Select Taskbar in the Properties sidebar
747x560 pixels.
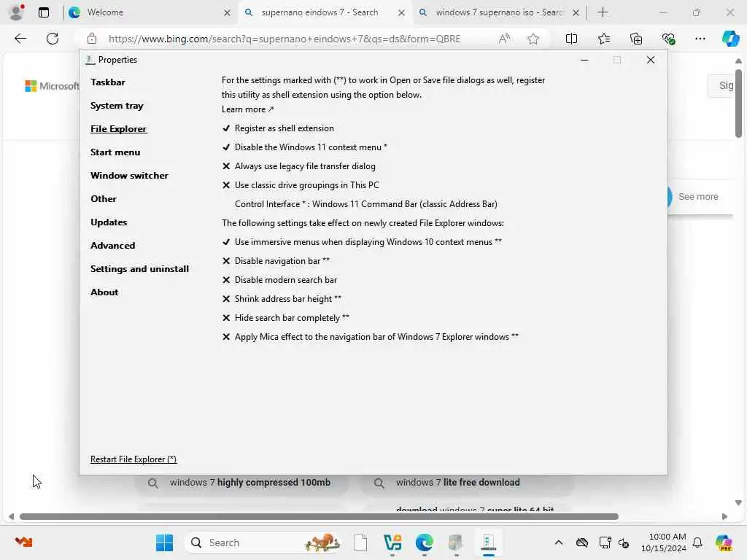click(108, 82)
